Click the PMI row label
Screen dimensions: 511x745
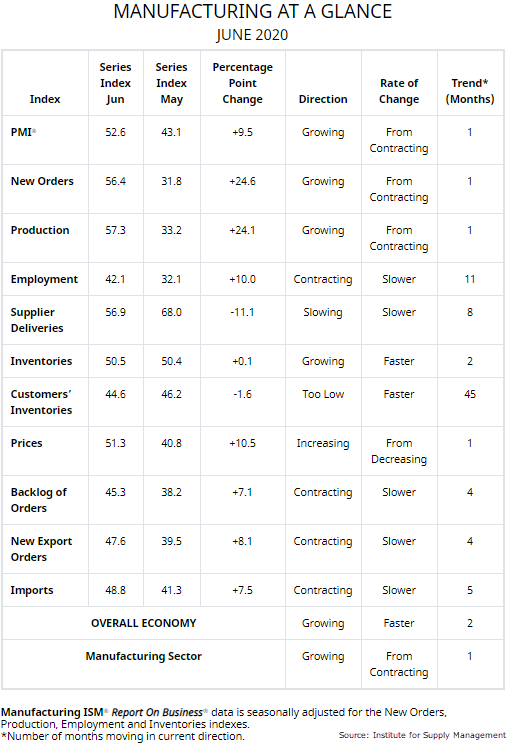click(23, 132)
